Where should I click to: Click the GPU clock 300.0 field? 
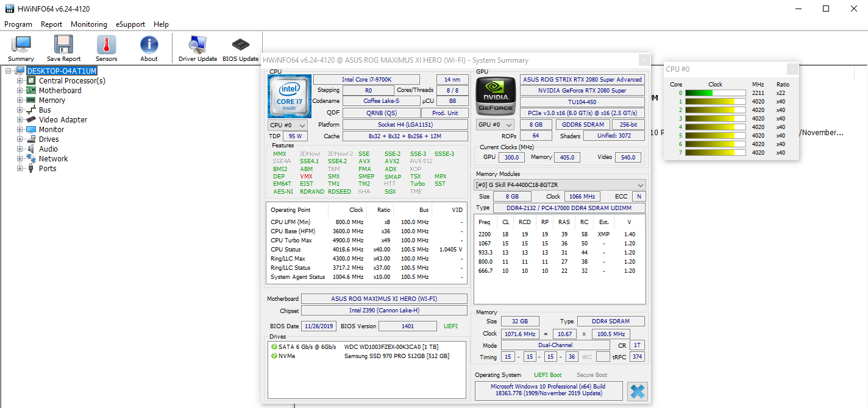pyautogui.click(x=512, y=157)
